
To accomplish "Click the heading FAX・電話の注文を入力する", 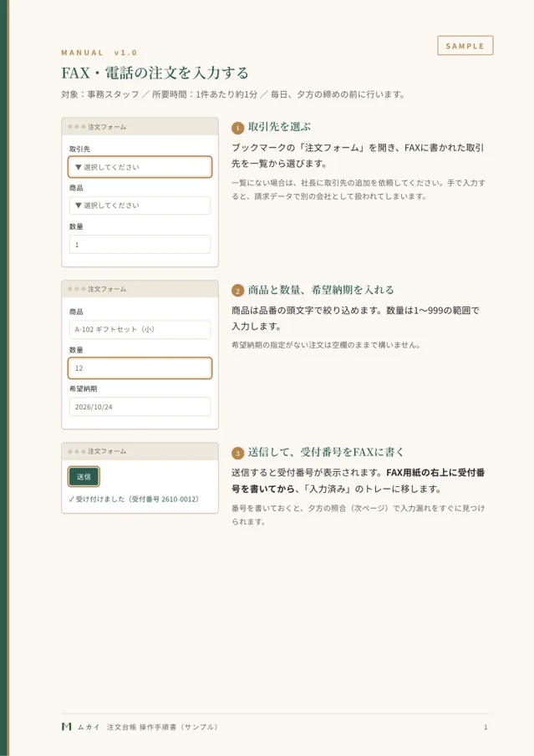I will point(155,73).
